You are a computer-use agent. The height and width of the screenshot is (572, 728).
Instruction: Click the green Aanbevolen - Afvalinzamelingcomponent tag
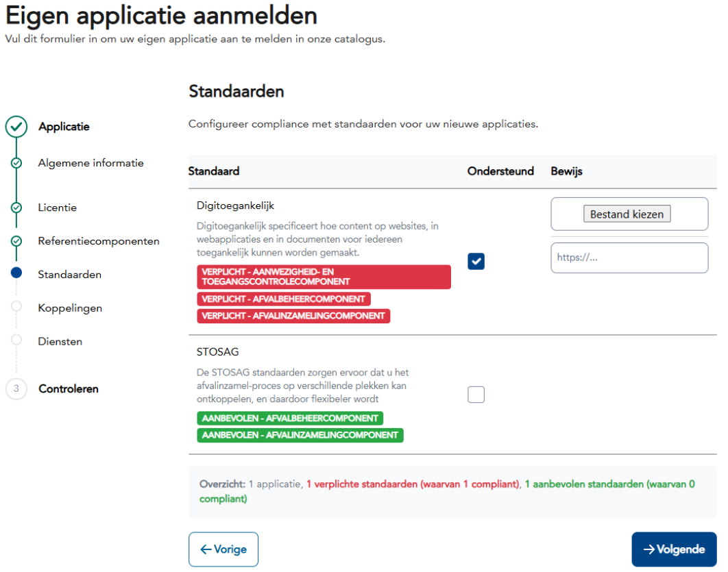point(300,435)
